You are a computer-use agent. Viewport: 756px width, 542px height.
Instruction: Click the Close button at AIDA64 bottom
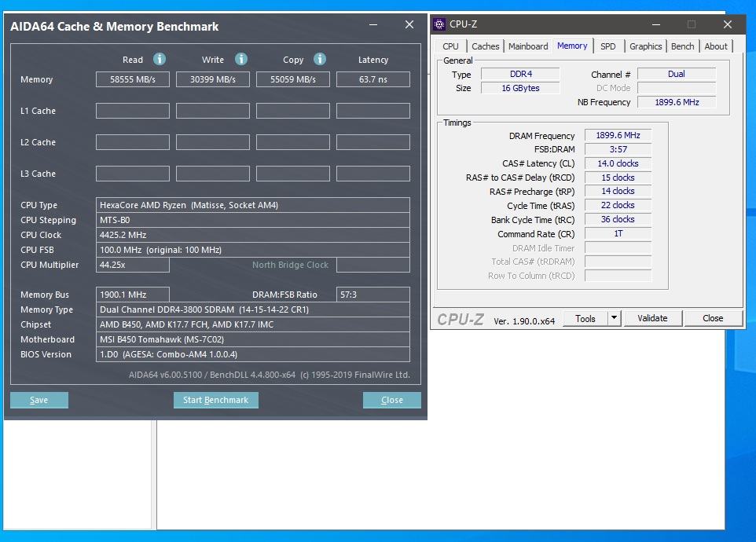pyautogui.click(x=391, y=400)
